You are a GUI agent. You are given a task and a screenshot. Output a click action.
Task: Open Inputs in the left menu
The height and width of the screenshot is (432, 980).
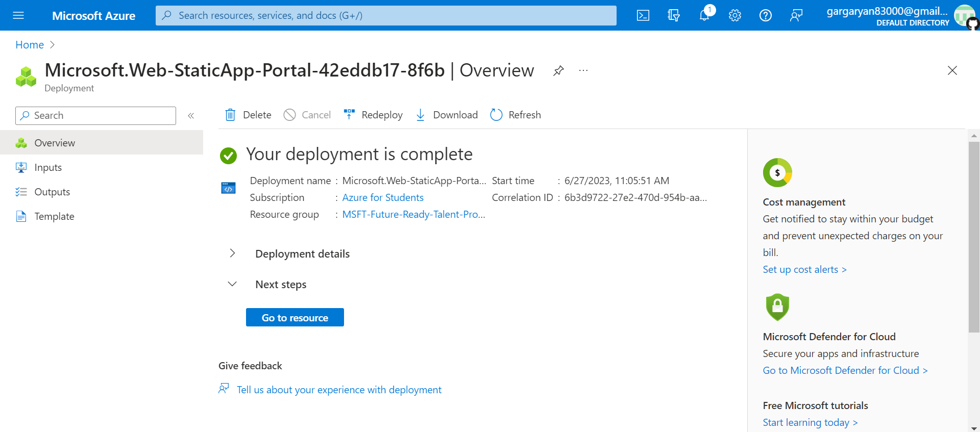[x=102, y=167]
